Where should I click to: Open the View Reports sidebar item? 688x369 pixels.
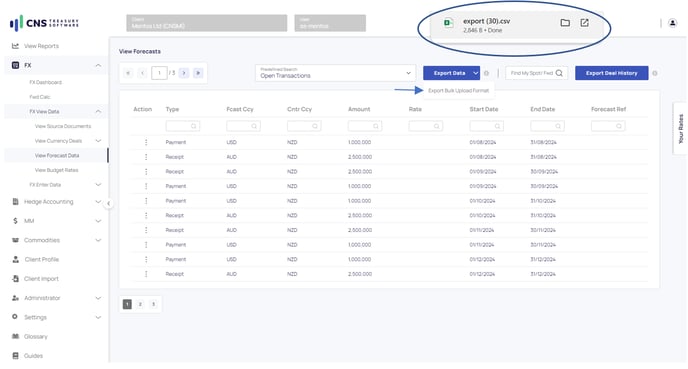pos(41,46)
